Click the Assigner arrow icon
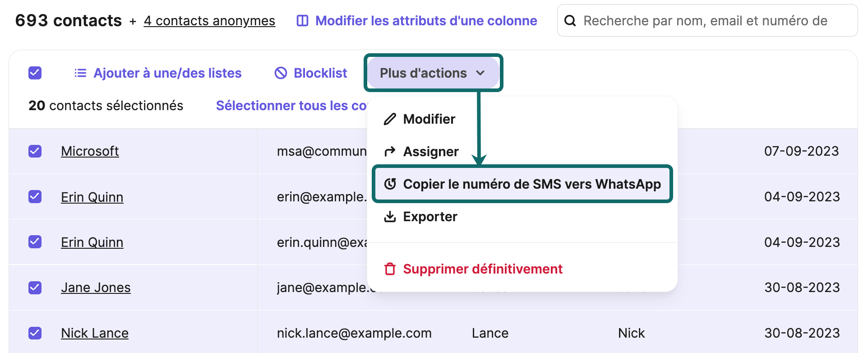The width and height of the screenshot is (868, 353). click(390, 151)
